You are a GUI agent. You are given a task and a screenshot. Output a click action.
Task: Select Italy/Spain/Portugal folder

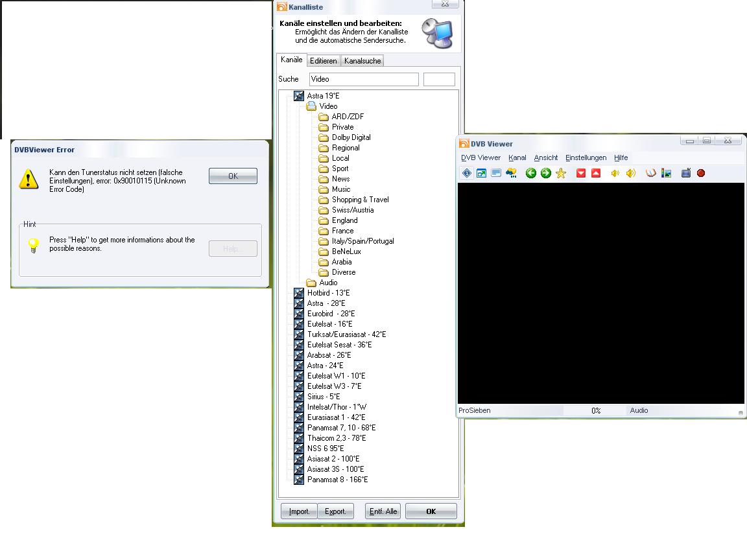coord(363,241)
